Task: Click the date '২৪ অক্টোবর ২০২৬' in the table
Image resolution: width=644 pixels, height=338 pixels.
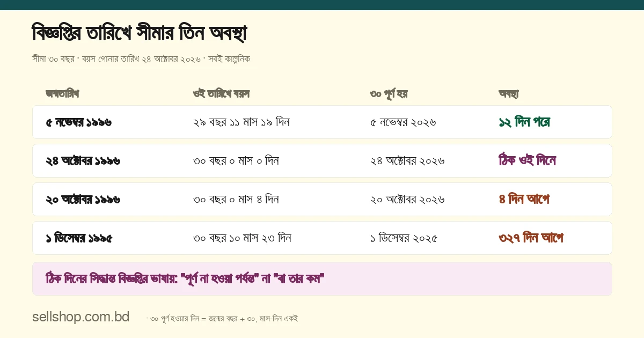Action: [407, 161]
